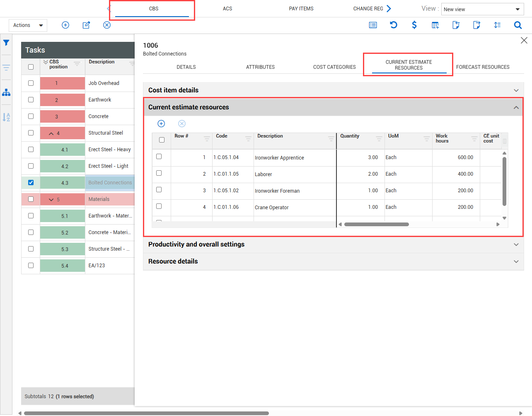The height and width of the screenshot is (416, 532).
Task: Uncheck the Bolted Connections row checkbox
Action: click(x=31, y=182)
